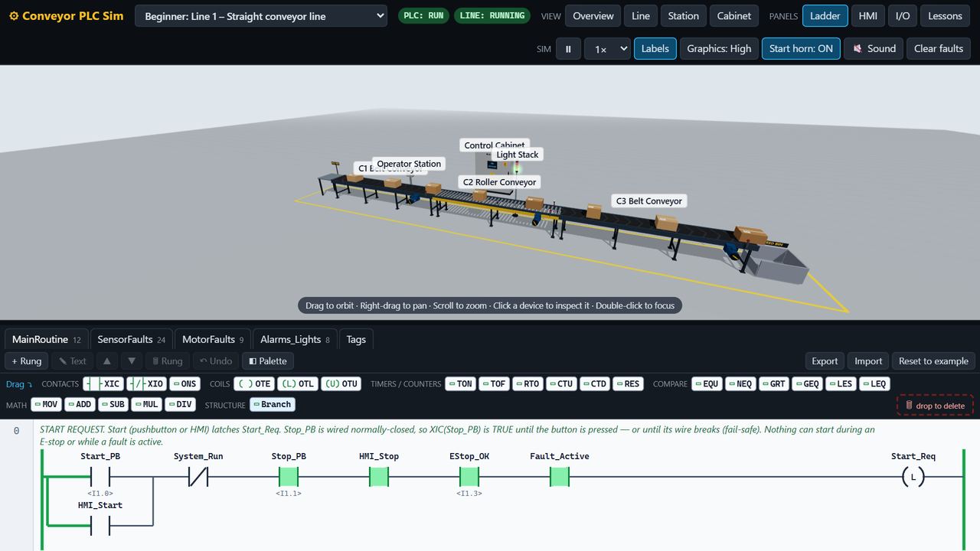The height and width of the screenshot is (551, 980).
Task: Turn off the Start horn
Action: (x=801, y=49)
